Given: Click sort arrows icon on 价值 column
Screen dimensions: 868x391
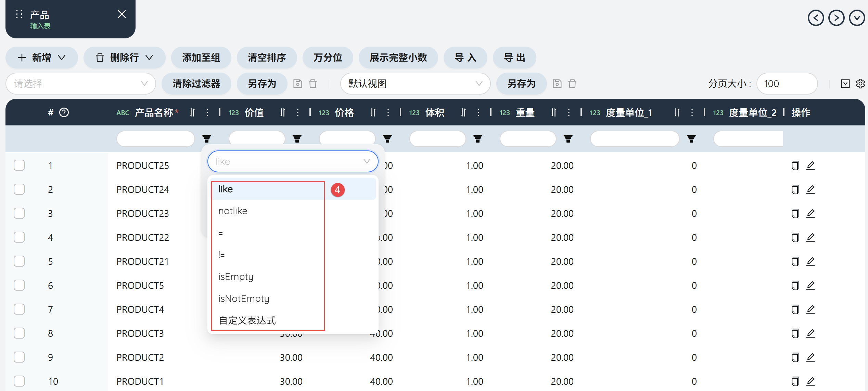Looking at the screenshot, I should coord(283,112).
